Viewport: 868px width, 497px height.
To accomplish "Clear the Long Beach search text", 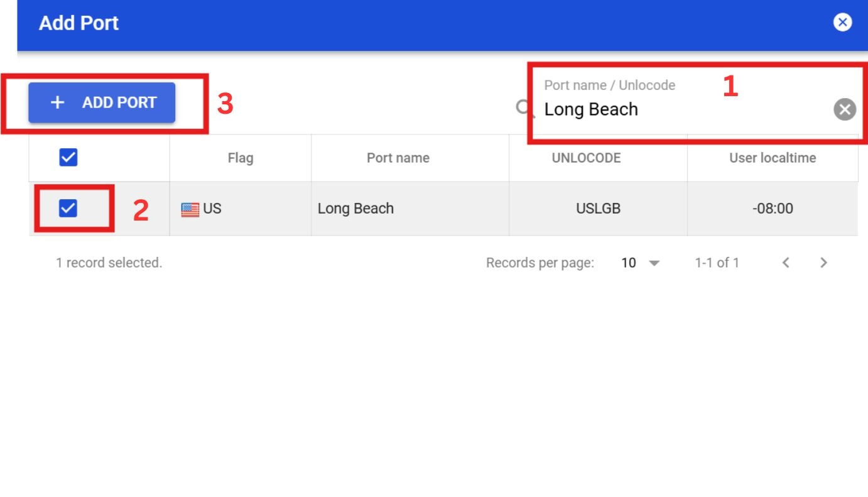I will (845, 109).
